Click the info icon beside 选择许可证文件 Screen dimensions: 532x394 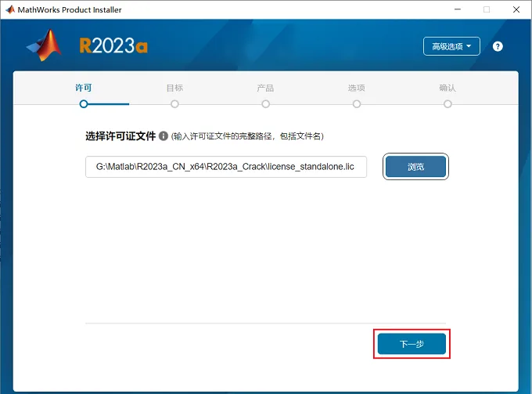164,136
